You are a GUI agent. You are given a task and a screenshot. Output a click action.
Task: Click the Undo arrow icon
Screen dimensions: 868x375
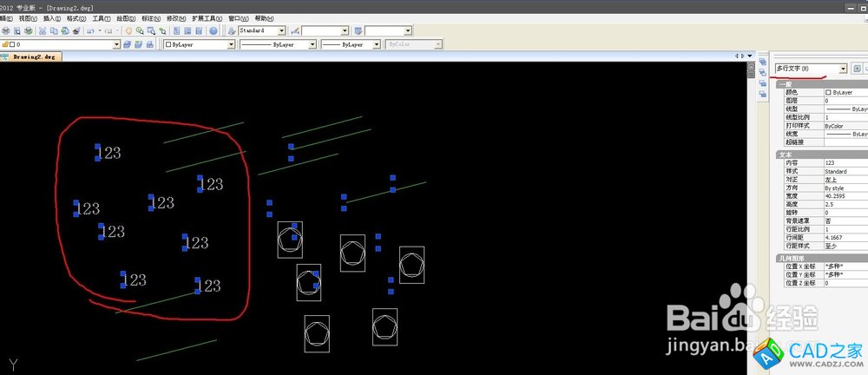(90, 31)
